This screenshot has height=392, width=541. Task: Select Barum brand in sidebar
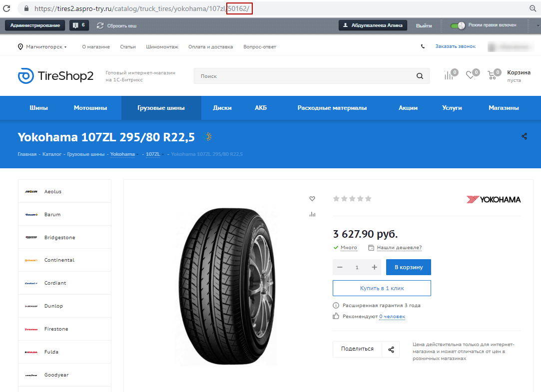(x=64, y=214)
